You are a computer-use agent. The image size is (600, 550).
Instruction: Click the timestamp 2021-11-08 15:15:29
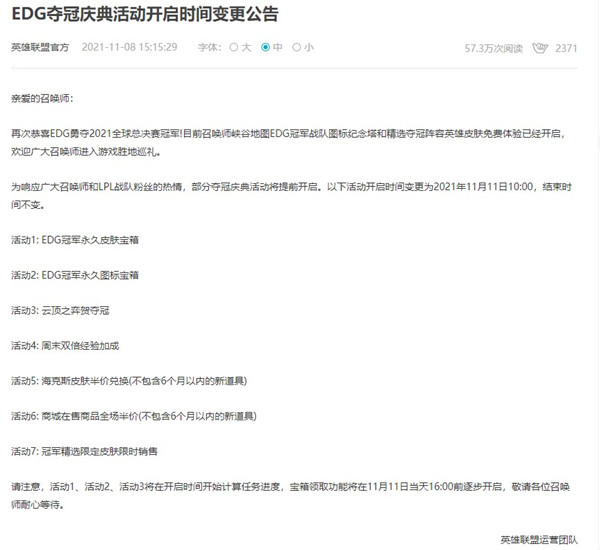pyautogui.click(x=129, y=47)
